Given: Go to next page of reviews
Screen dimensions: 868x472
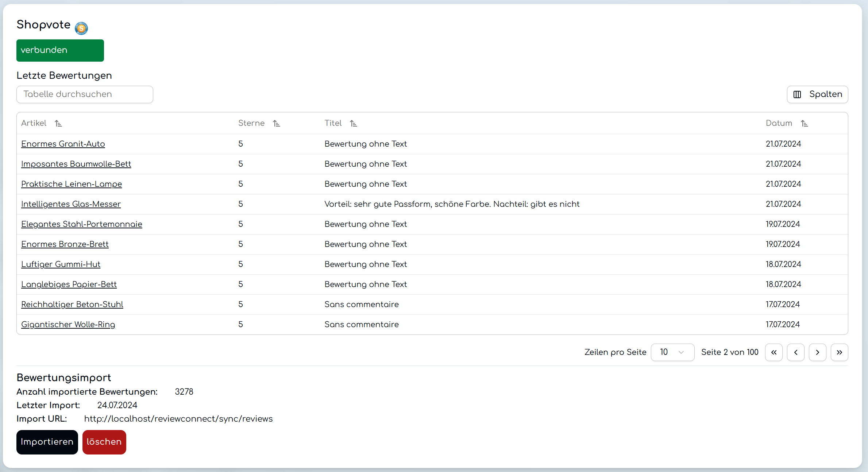Looking at the screenshot, I should click(x=817, y=352).
